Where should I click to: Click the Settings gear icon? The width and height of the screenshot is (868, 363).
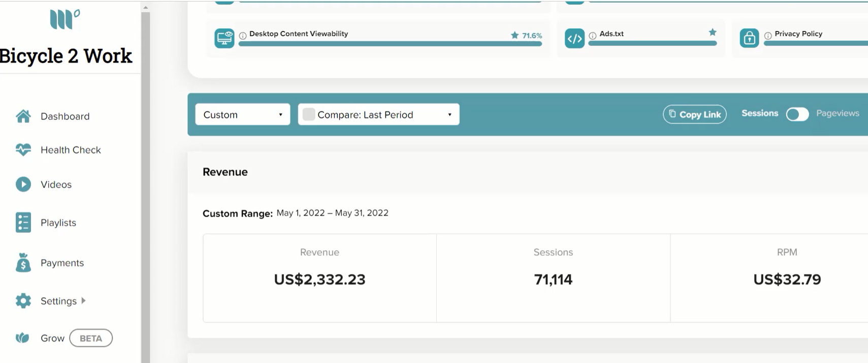click(x=23, y=301)
